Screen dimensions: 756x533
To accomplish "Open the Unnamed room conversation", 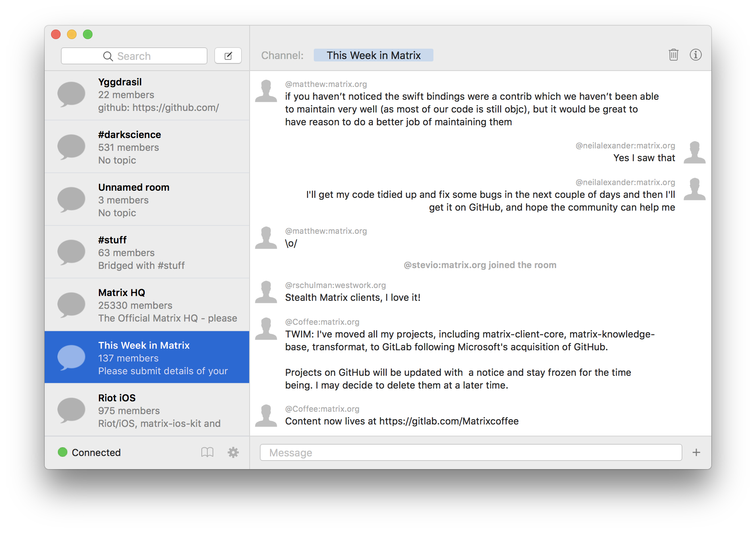I will click(x=147, y=199).
